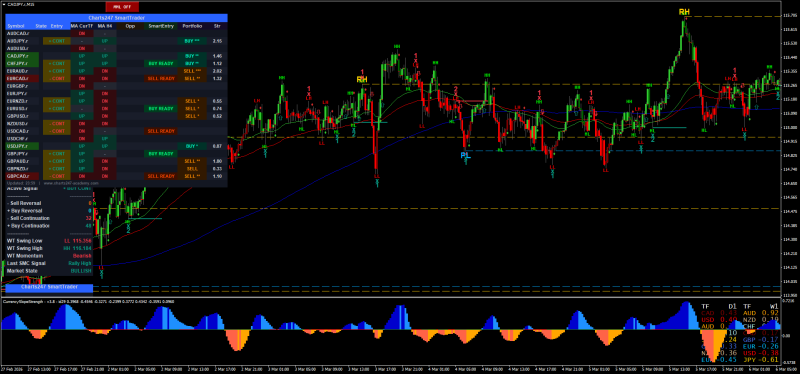Click BUY READY in the CHFJPY.r row
This screenshot has height=374, width=800.
[x=161, y=64]
